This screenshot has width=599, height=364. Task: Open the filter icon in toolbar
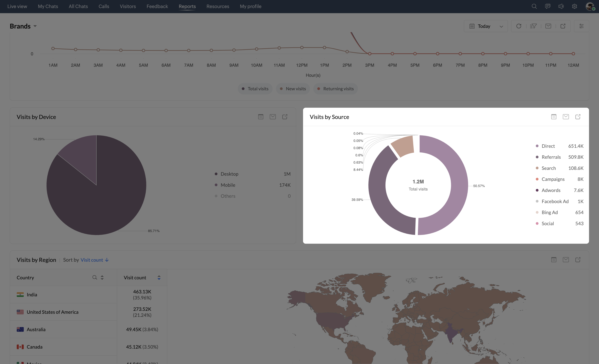point(533,26)
